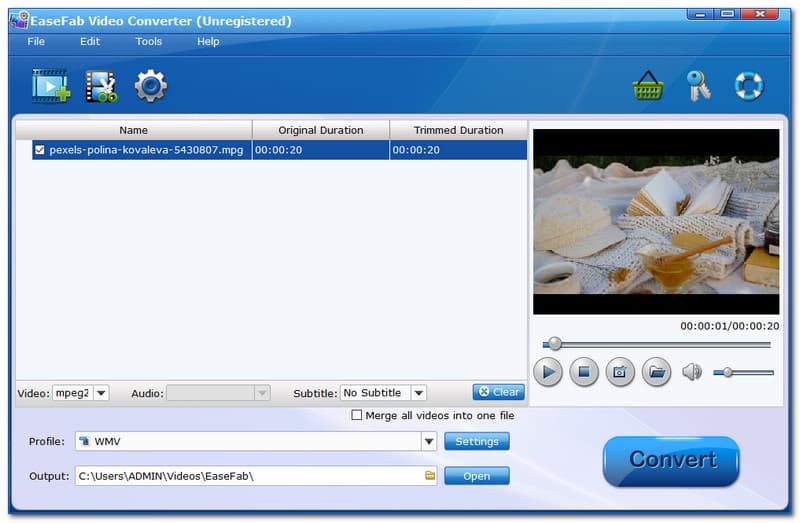Screen dimensions: 800x523
Task: Click the folder browse icon in Output field
Action: pyautogui.click(x=430, y=476)
